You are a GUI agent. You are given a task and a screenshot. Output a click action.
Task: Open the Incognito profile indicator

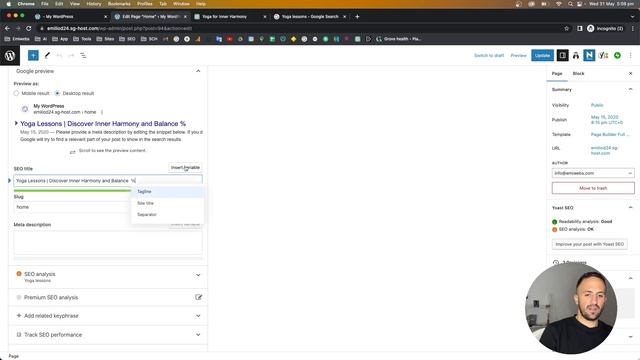tap(605, 28)
